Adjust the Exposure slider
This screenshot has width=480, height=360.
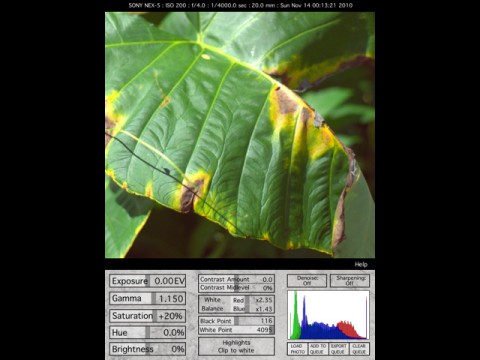click(148, 281)
